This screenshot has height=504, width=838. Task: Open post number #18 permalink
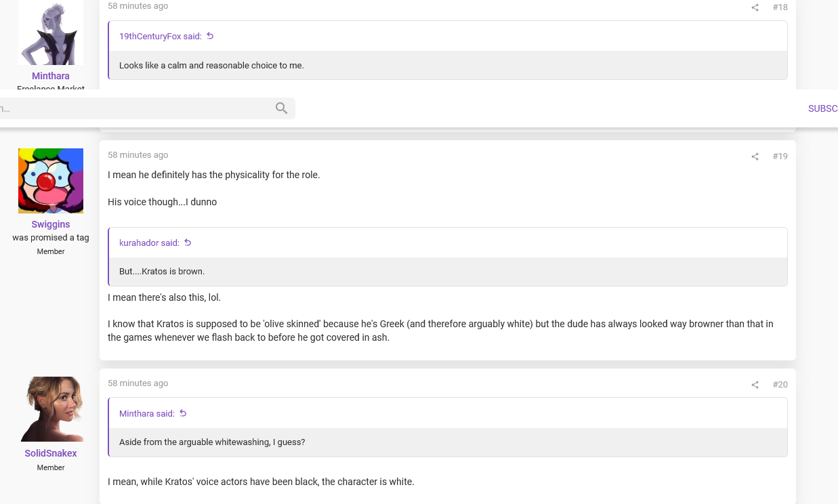click(x=780, y=7)
